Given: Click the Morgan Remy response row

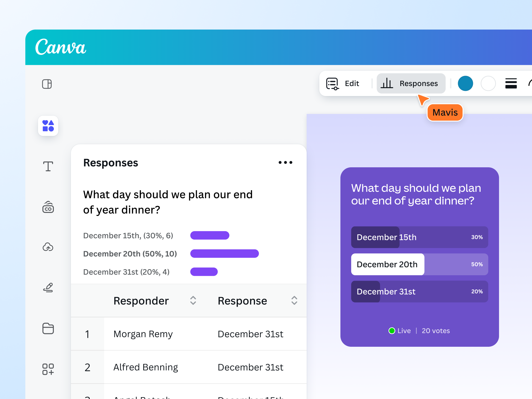Looking at the screenshot, I should pos(189,334).
